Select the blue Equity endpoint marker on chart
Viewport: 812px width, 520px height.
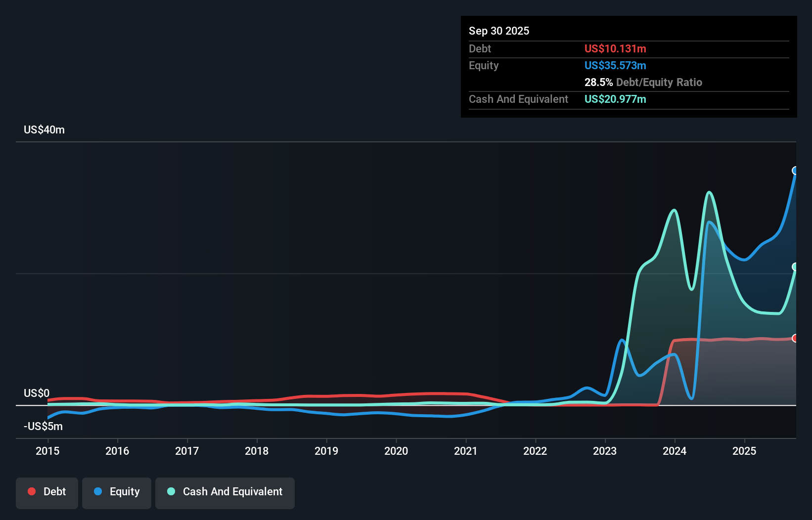[795, 171]
